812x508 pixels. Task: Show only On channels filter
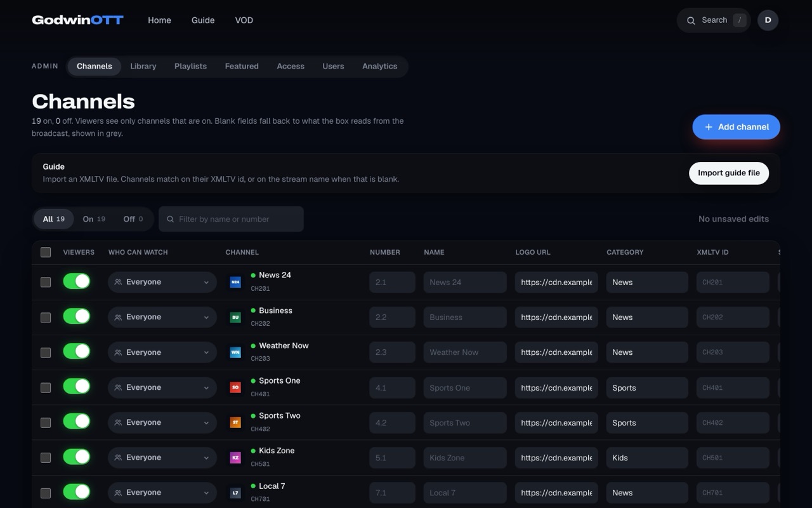coord(94,219)
